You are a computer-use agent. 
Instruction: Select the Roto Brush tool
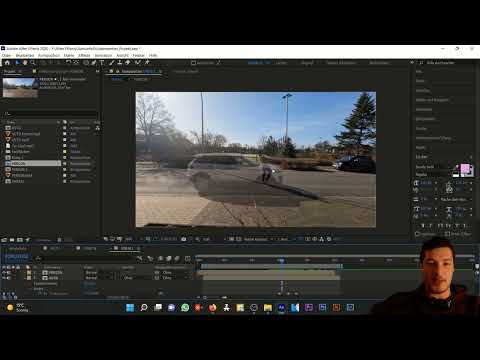tap(138, 63)
